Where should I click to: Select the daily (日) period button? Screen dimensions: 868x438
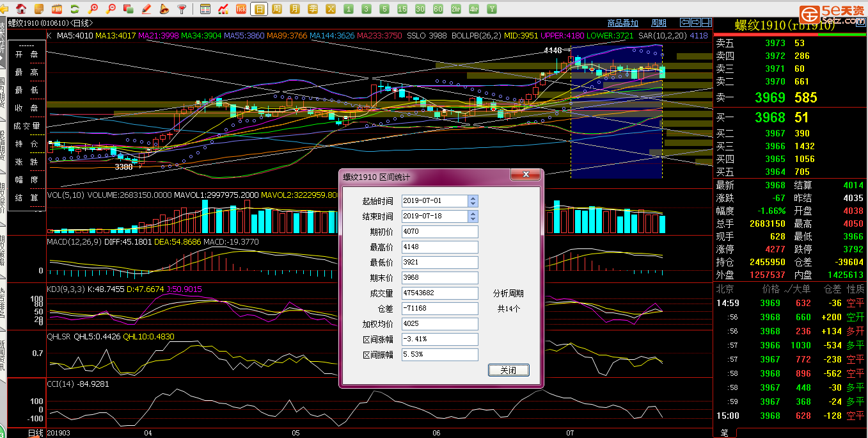[x=259, y=9]
